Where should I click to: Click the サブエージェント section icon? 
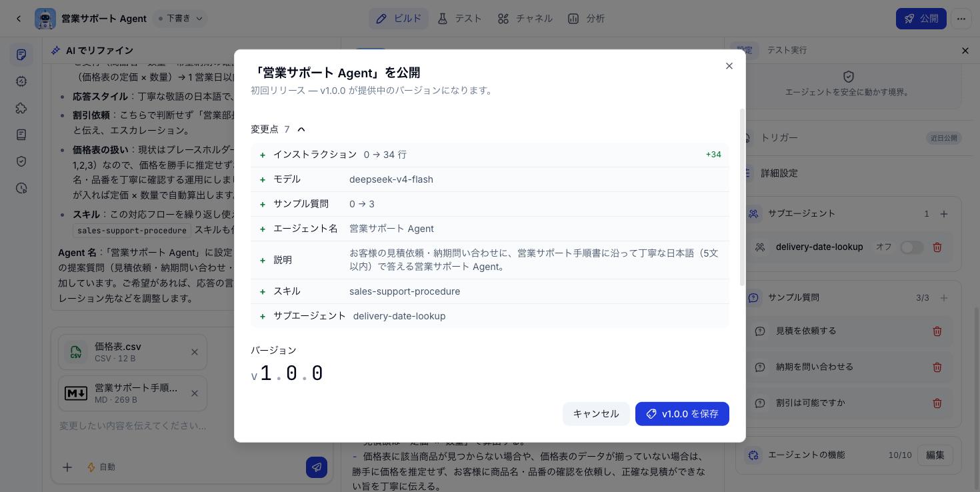click(x=753, y=214)
